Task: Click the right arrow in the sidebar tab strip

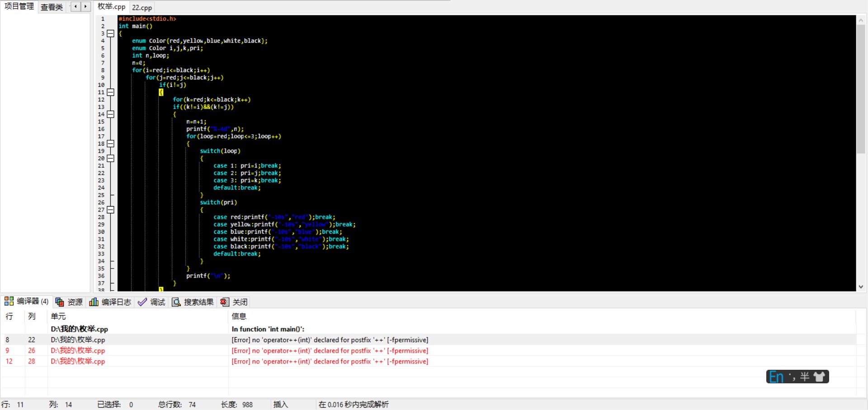Action: pyautogui.click(x=85, y=7)
